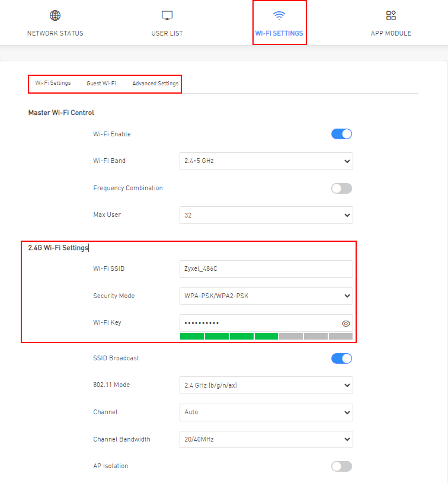Switch to the Guest Wi-Fi tab
Viewport: 448px width, 483px height.
pos(101,84)
